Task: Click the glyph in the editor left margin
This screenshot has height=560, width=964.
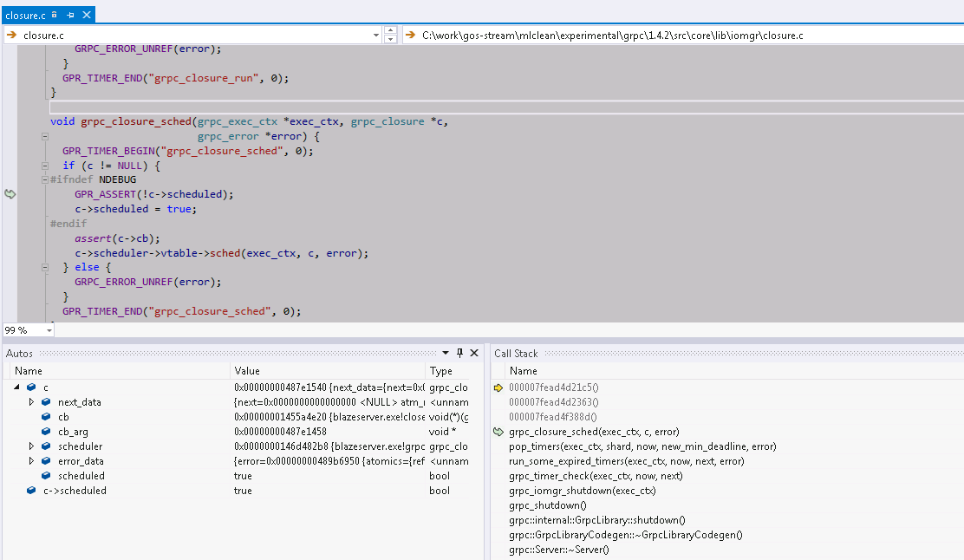Action: 10,193
